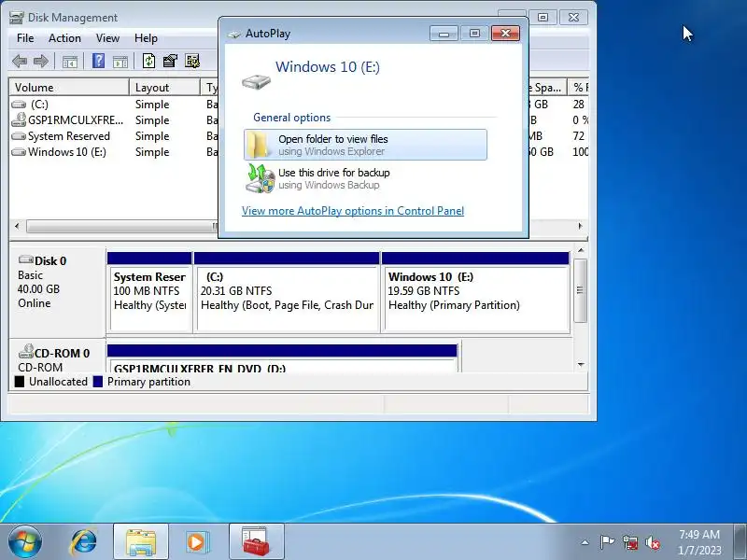This screenshot has height=560, width=747.
Task: Open the Help menu
Action: (146, 38)
